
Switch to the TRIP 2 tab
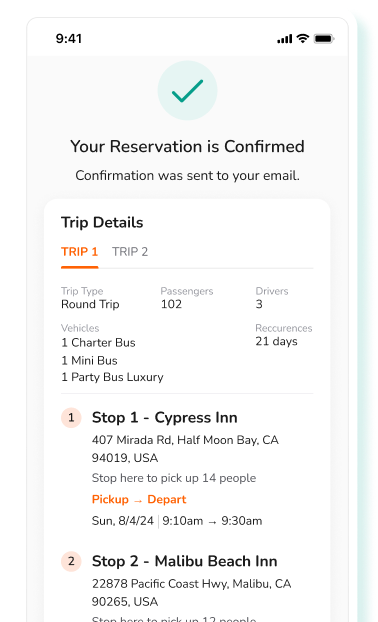(x=130, y=251)
